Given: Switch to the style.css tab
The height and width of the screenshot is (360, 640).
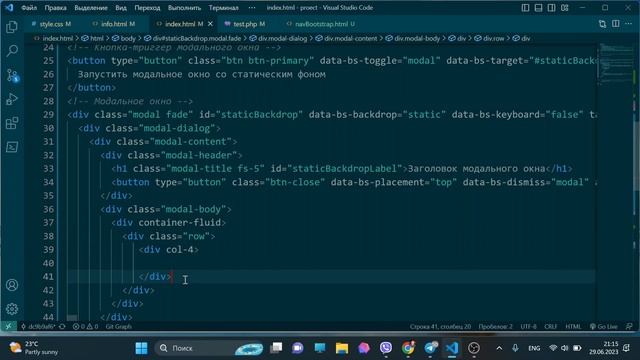Looking at the screenshot, I should click(51, 24).
